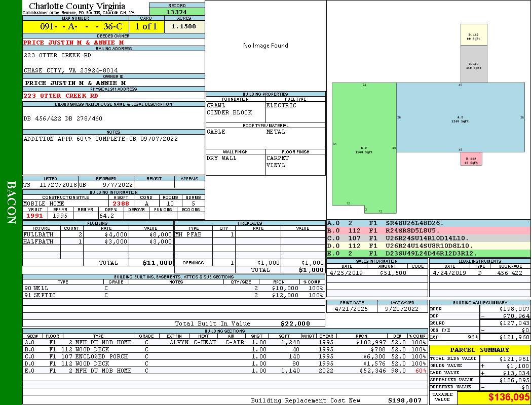532x405 pixels.
Task: Click the physical 911 address 223 OTTER CREEK RD
Action: [x=60, y=96]
